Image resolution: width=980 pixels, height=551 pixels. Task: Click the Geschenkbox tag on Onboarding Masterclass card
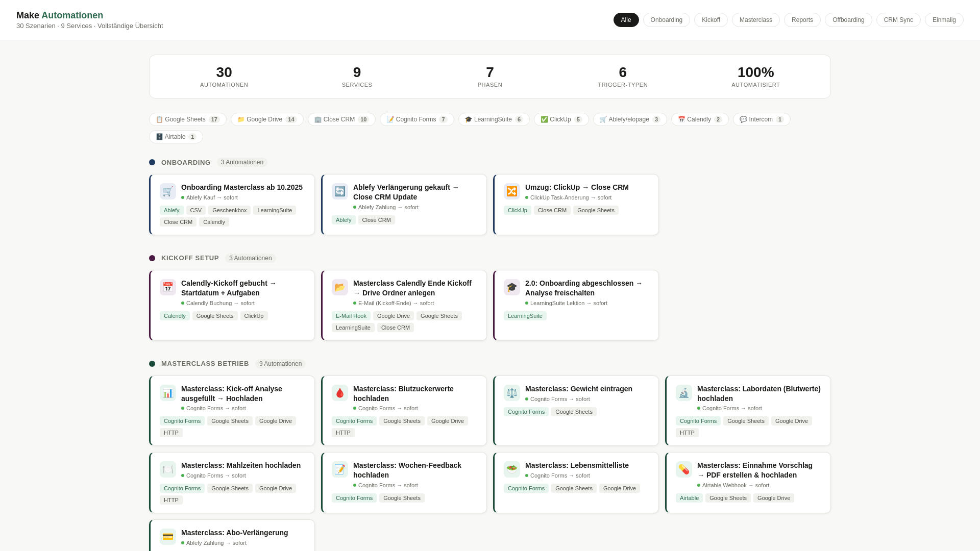pos(229,210)
